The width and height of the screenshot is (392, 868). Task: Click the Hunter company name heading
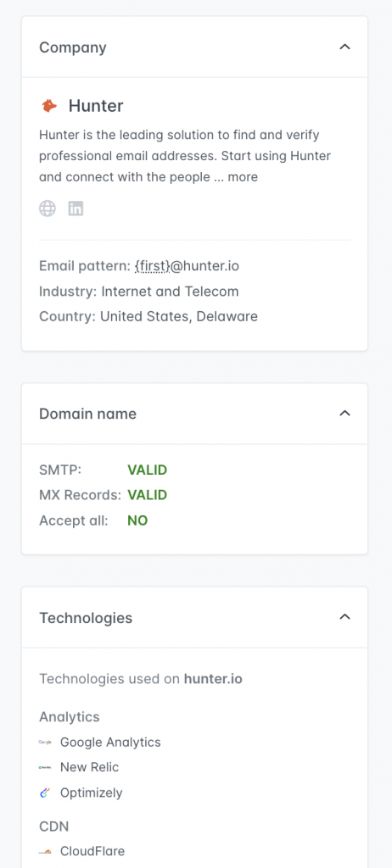[x=96, y=106]
